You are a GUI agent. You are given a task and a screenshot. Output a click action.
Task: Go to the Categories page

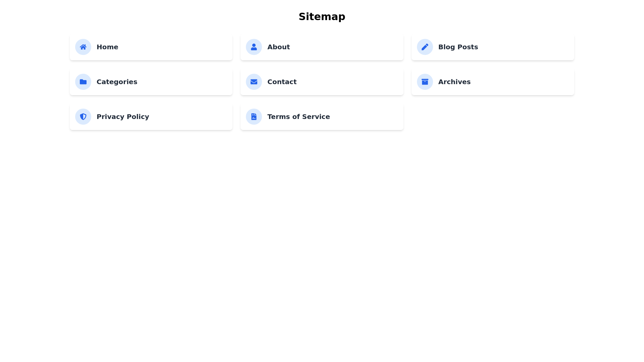coord(117,82)
